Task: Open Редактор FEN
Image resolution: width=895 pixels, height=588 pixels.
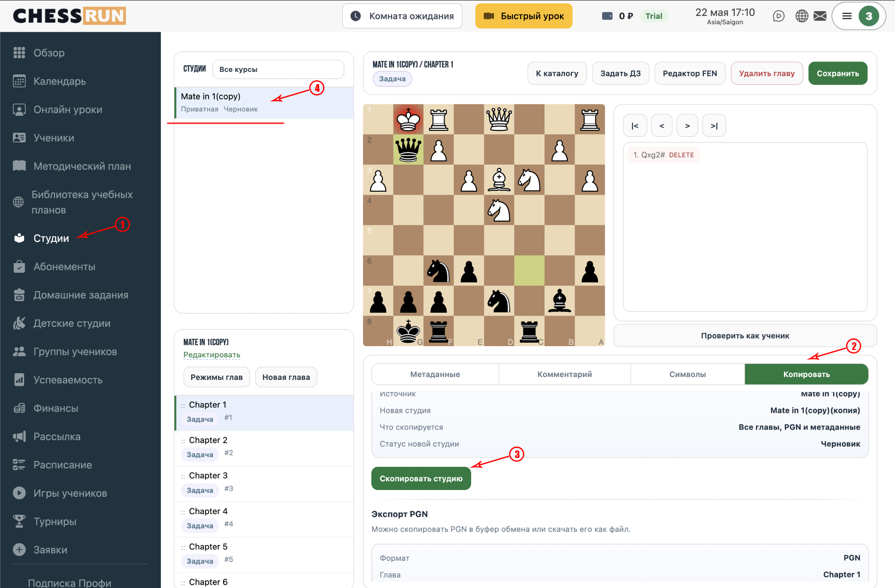Action: pos(690,73)
